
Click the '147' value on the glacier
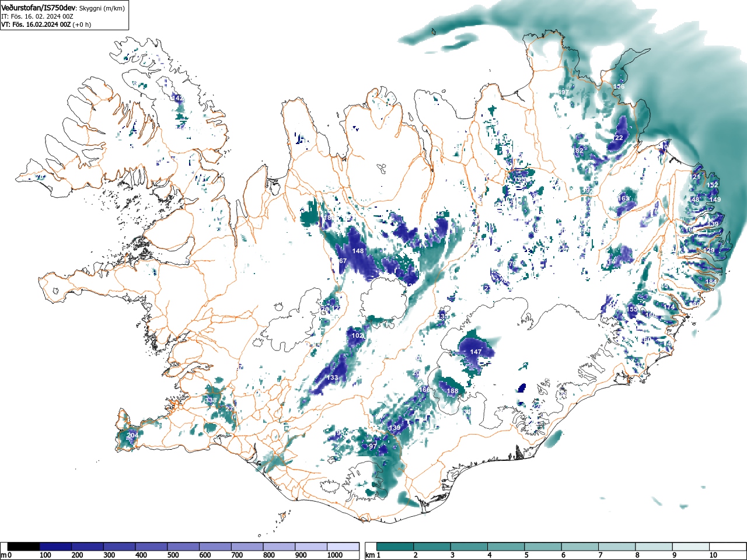click(x=476, y=352)
